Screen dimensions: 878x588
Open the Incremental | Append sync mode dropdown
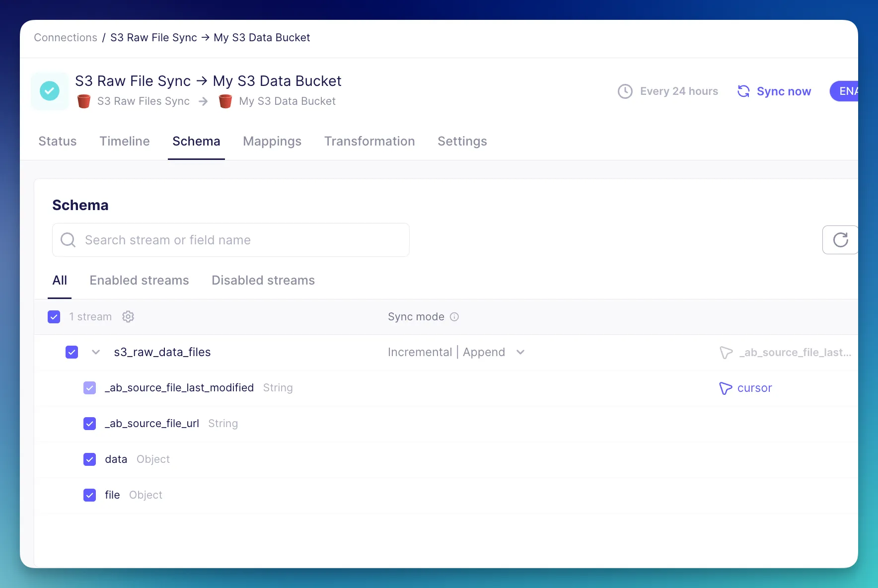tap(456, 352)
